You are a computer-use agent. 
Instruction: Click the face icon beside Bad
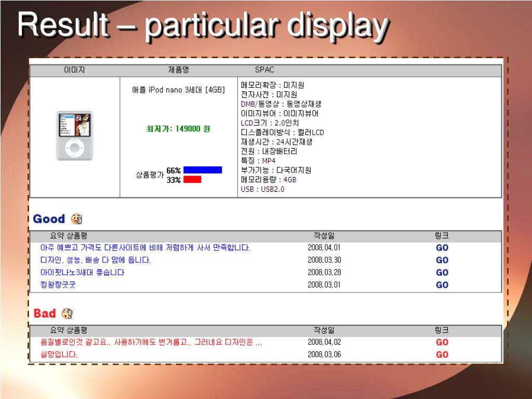point(67,313)
